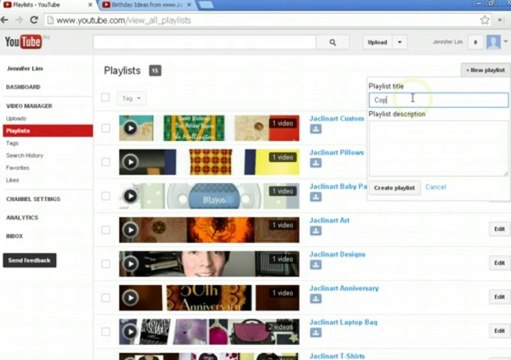Open Channel Settings section
Screen dimensions: 511x360
click(33, 199)
